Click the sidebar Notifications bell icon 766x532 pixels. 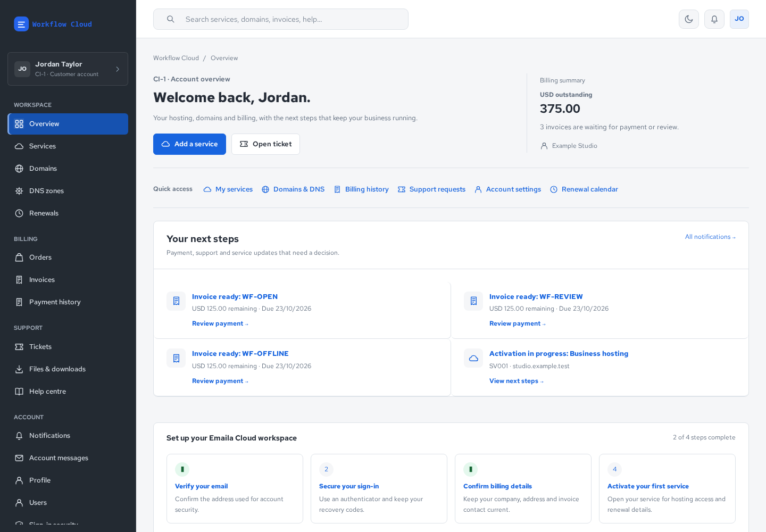pyautogui.click(x=19, y=436)
